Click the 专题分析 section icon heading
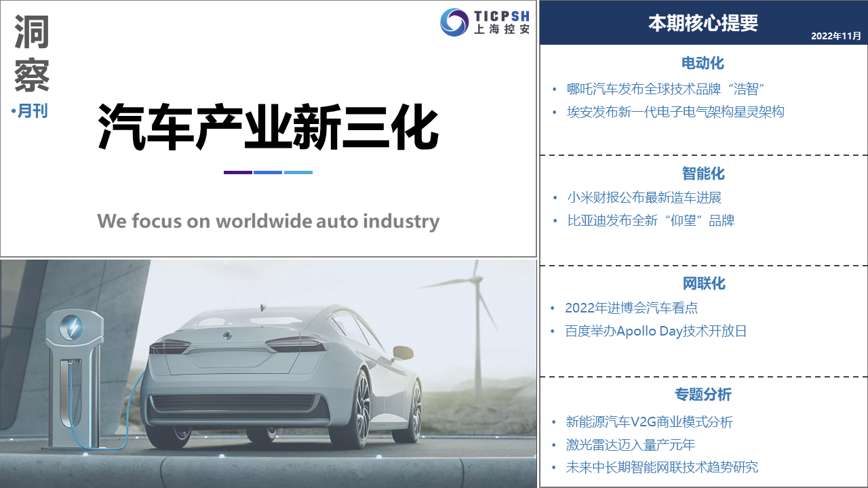Viewport: 868px width, 488px height. click(703, 394)
